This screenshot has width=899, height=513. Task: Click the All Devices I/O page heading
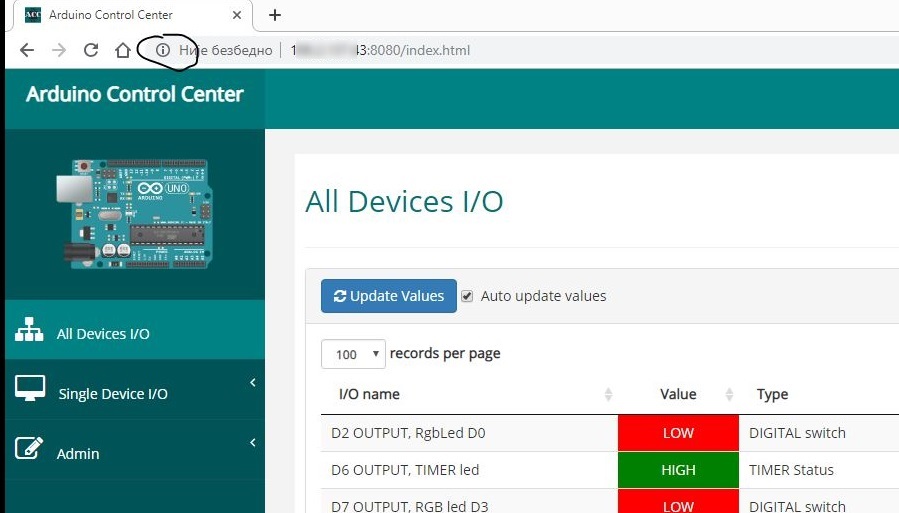click(x=404, y=202)
